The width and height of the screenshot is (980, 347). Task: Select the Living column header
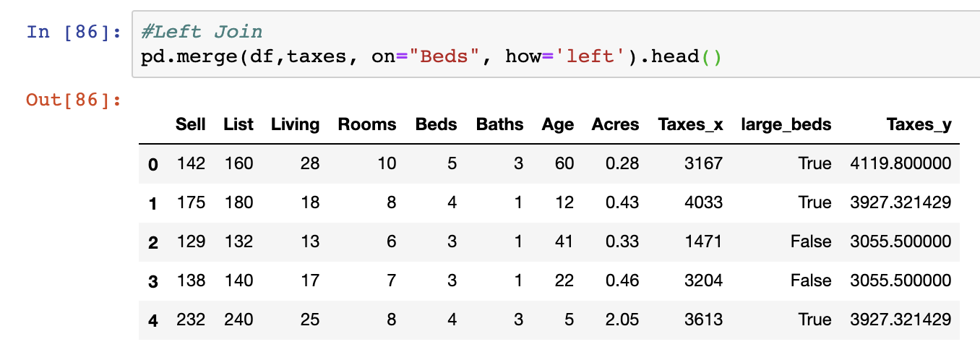(x=295, y=124)
